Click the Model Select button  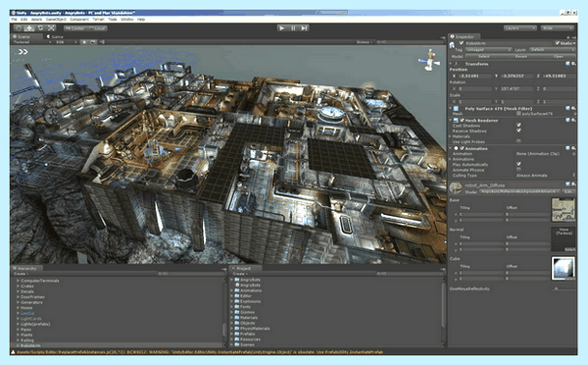click(484, 56)
